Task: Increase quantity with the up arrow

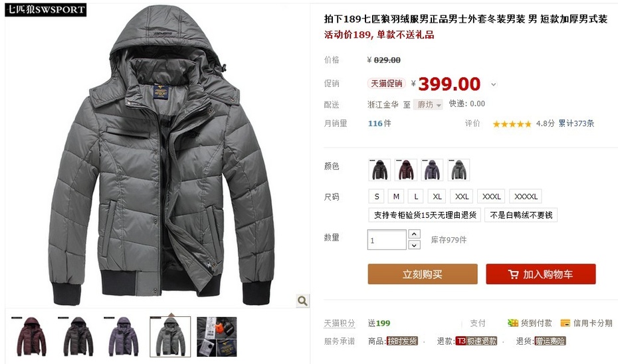Action: [414, 234]
